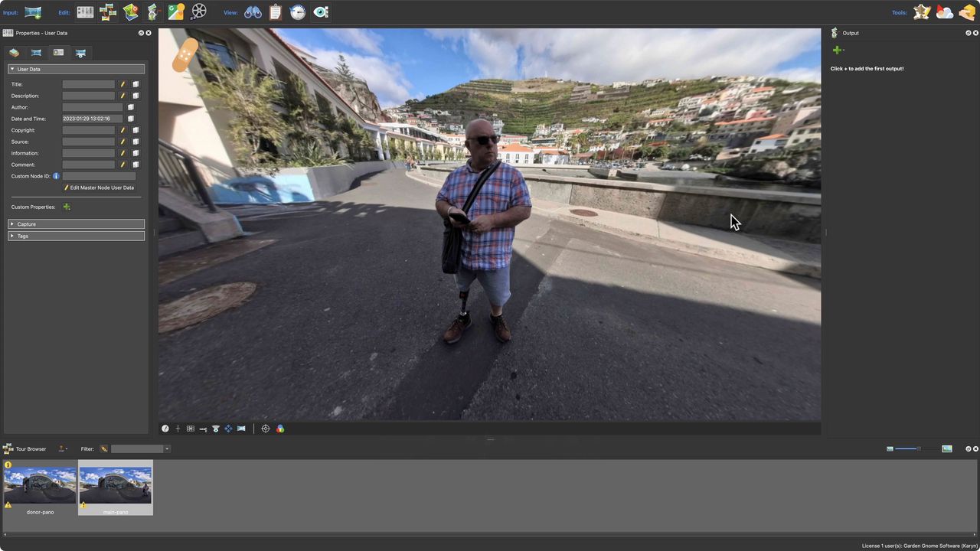Click the Input menu label
980x551 pixels.
(x=10, y=11)
